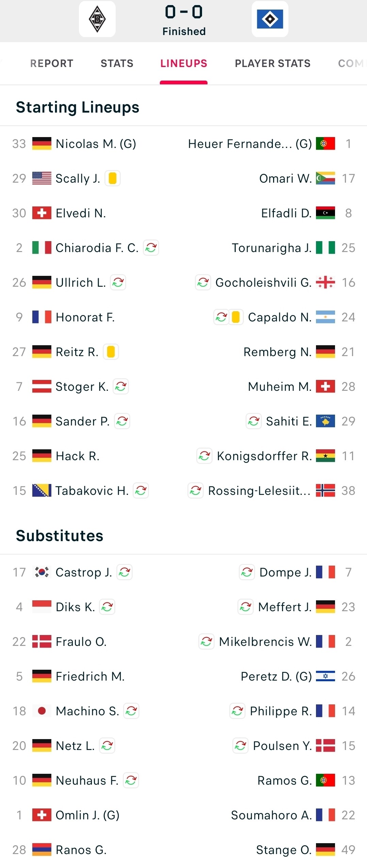Tap the substitution icon next to Chiarodia F. C.

pyautogui.click(x=151, y=248)
